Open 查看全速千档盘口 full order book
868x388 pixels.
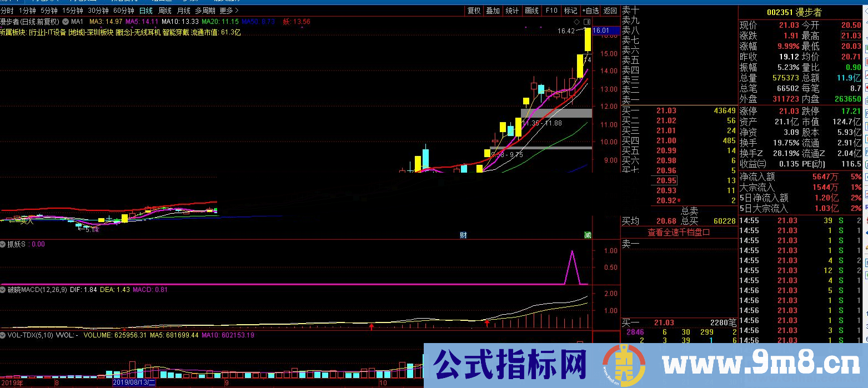click(680, 232)
